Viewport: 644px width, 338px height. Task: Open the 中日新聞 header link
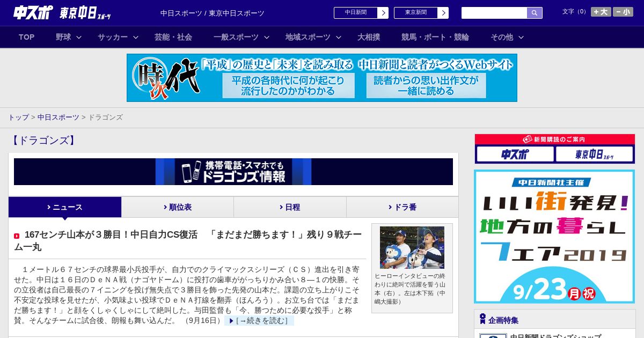click(356, 13)
